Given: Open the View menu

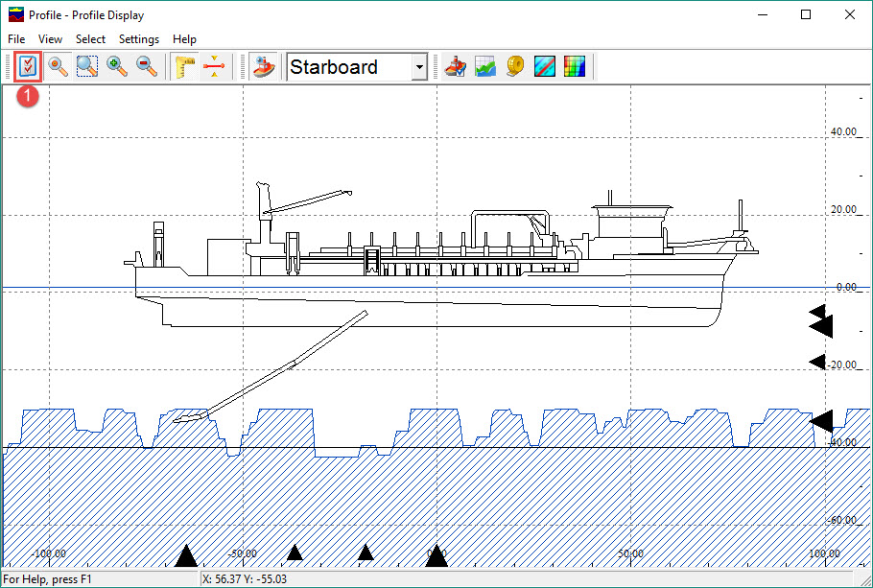Looking at the screenshot, I should click(50, 39).
